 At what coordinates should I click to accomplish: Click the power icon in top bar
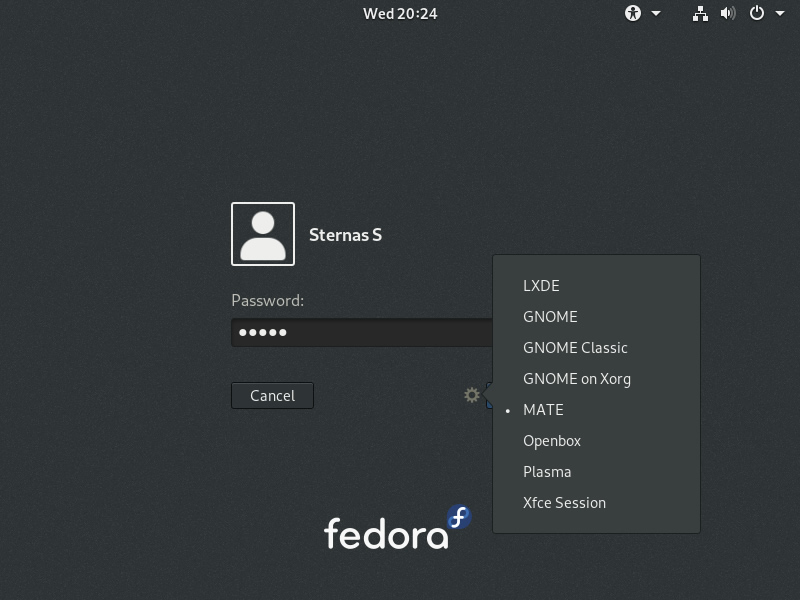[757, 13]
